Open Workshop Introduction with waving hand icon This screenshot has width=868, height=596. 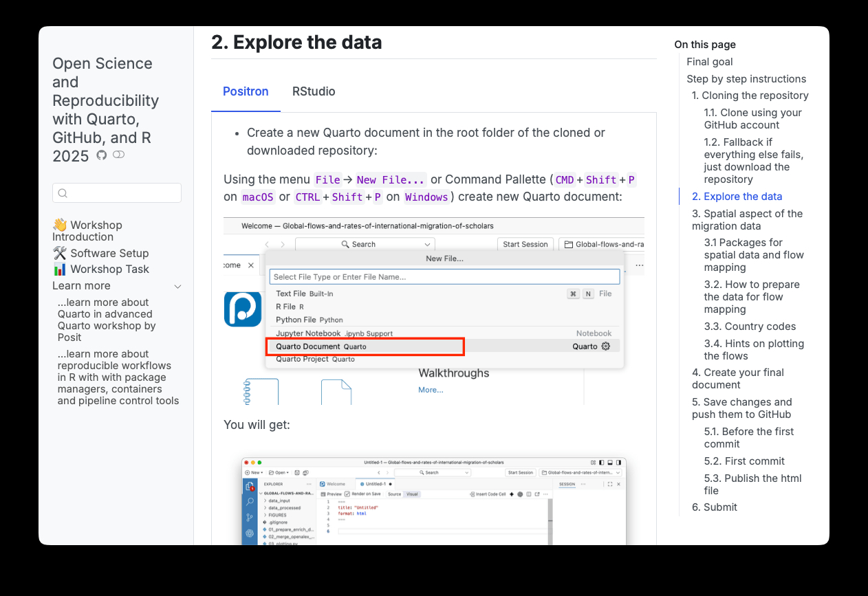(x=87, y=231)
